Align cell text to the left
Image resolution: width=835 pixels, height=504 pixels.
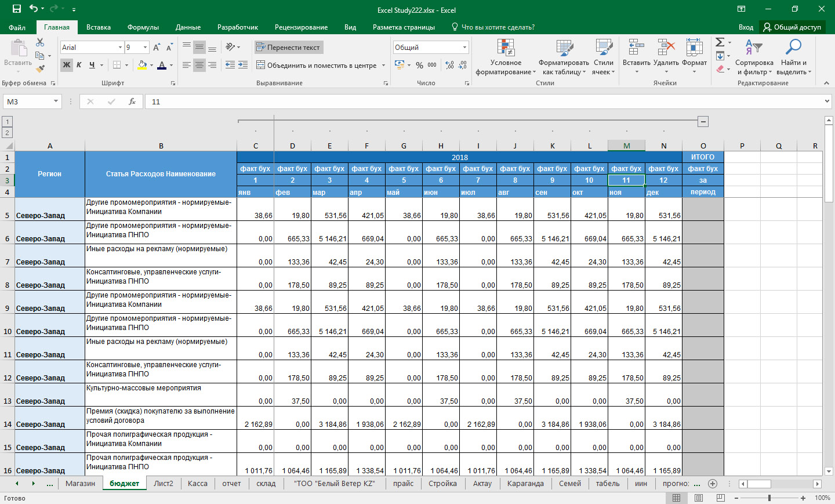point(187,66)
